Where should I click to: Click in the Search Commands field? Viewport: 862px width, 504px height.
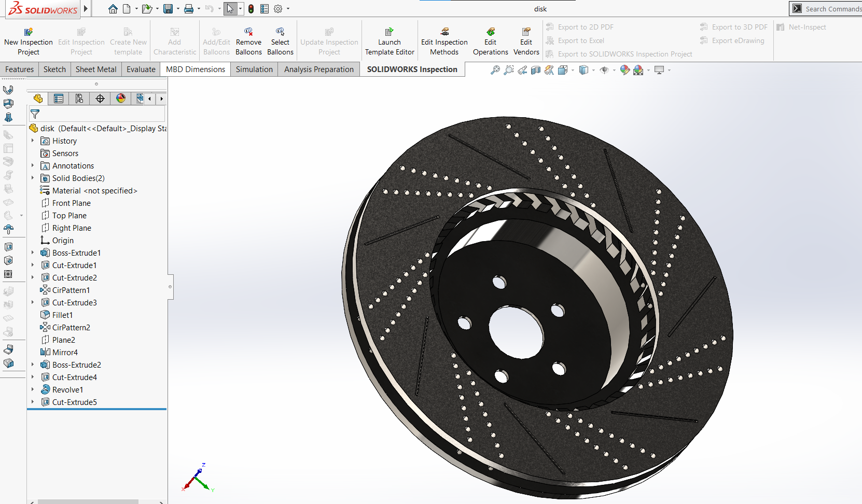tap(832, 9)
